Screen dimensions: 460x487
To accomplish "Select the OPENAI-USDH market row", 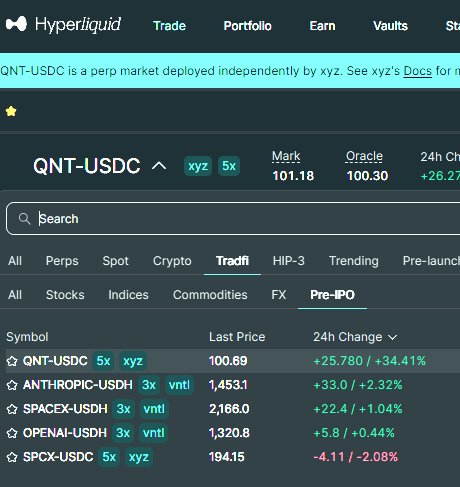I will (x=233, y=433).
